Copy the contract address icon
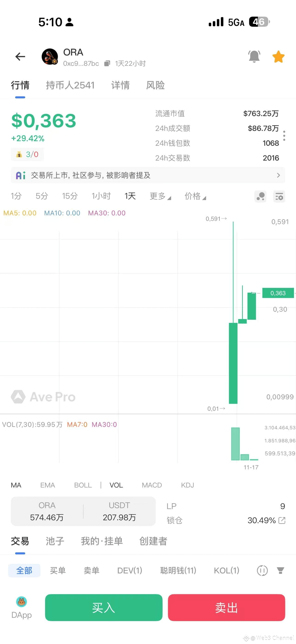296x644 pixels. tap(107, 63)
